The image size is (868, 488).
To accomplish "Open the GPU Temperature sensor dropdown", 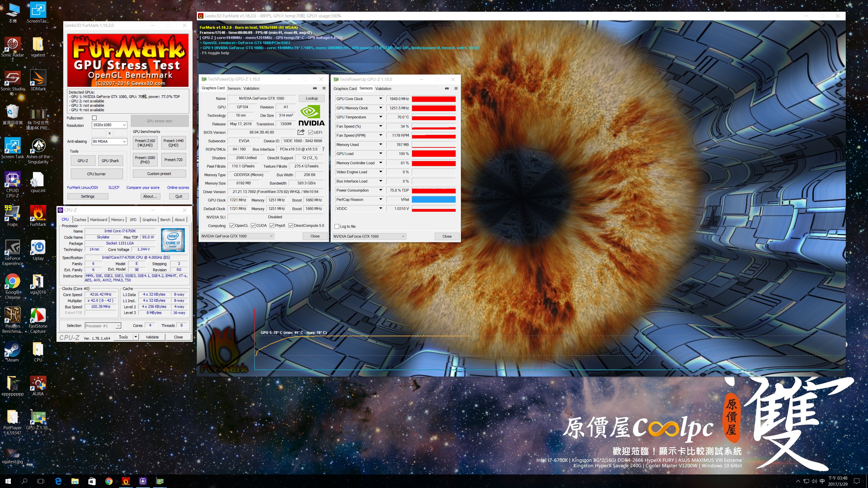I will tap(380, 117).
